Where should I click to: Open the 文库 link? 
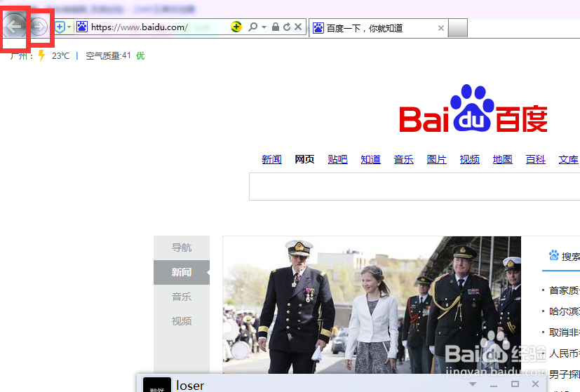tap(568, 159)
